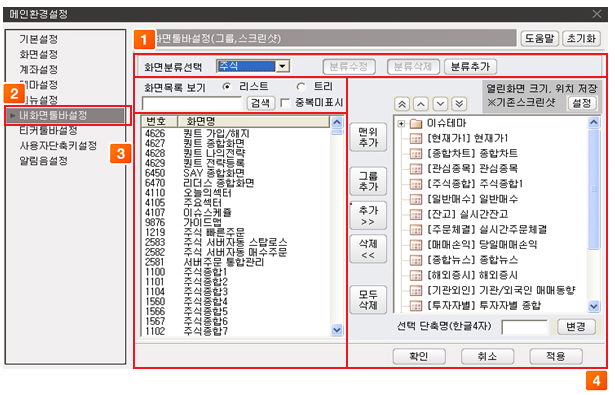
Task: Click the 그룹 추가 button
Action: click(x=368, y=181)
